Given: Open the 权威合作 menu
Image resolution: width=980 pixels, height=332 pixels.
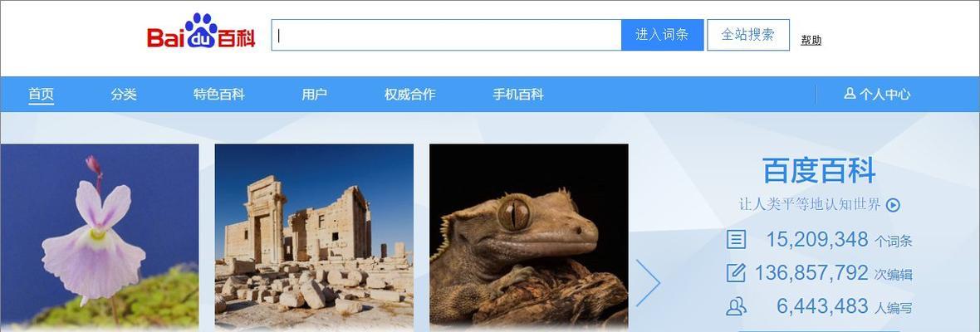Looking at the screenshot, I should (410, 95).
